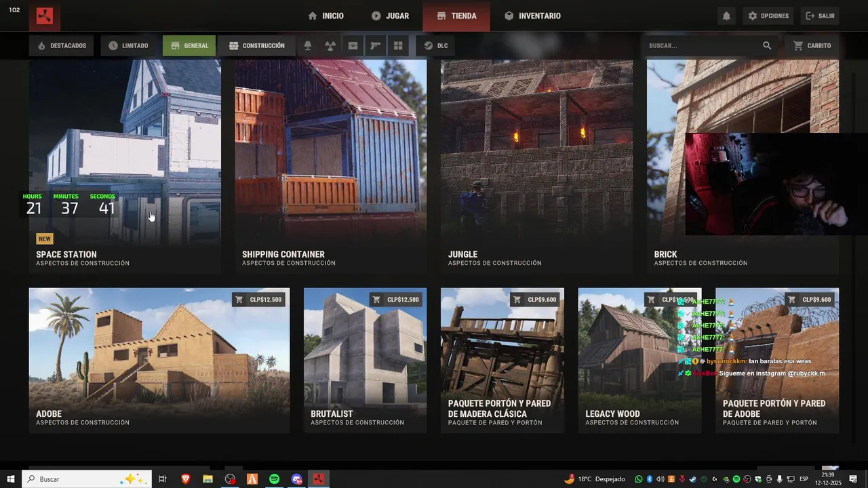Viewport: 868px width, 488px height.
Task: Open the Shipping Container skin card
Action: pyautogui.click(x=331, y=166)
